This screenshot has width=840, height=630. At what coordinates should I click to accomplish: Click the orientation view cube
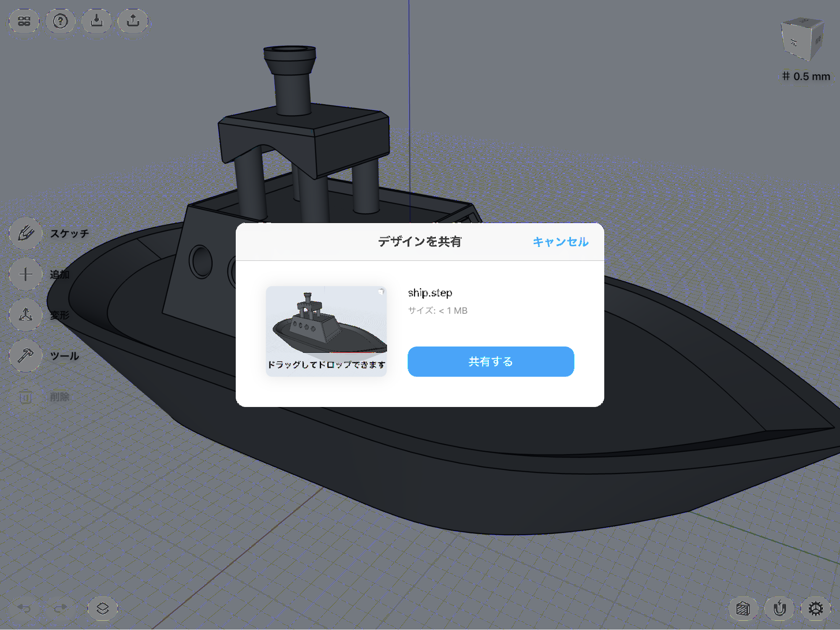[802, 39]
